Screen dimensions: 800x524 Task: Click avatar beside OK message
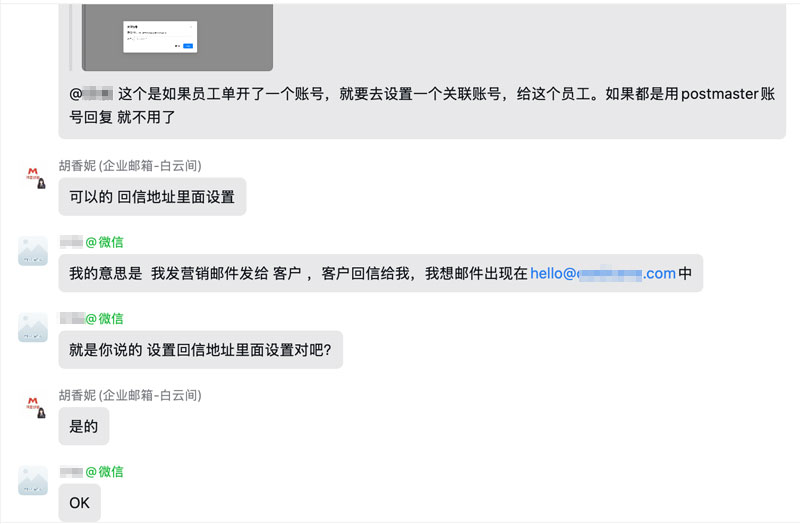coord(33,481)
